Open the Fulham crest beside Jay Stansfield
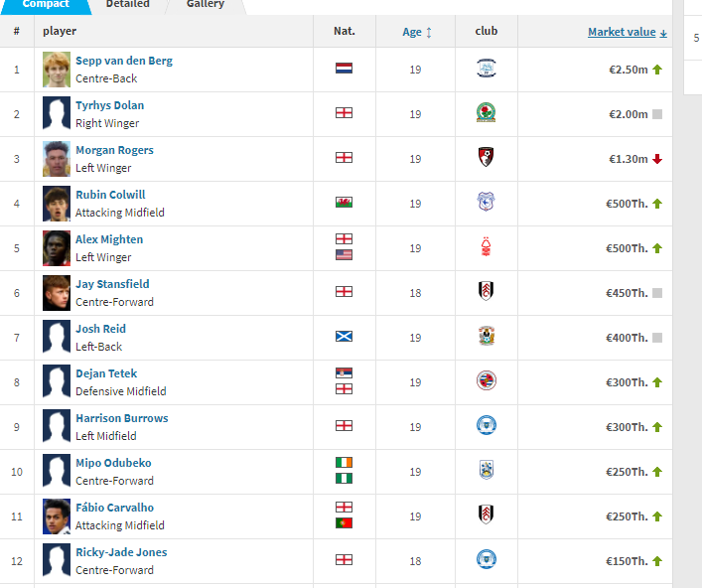This screenshot has height=588, width=702. (487, 291)
